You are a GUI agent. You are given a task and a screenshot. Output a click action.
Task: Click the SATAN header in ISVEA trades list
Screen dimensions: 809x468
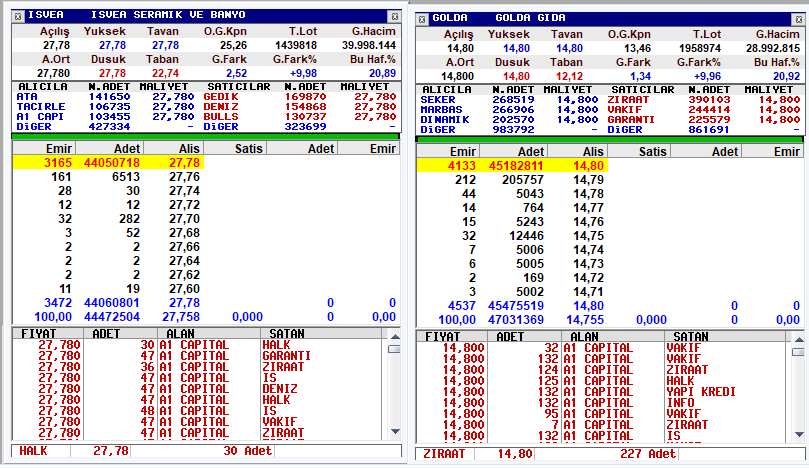pyautogui.click(x=323, y=333)
